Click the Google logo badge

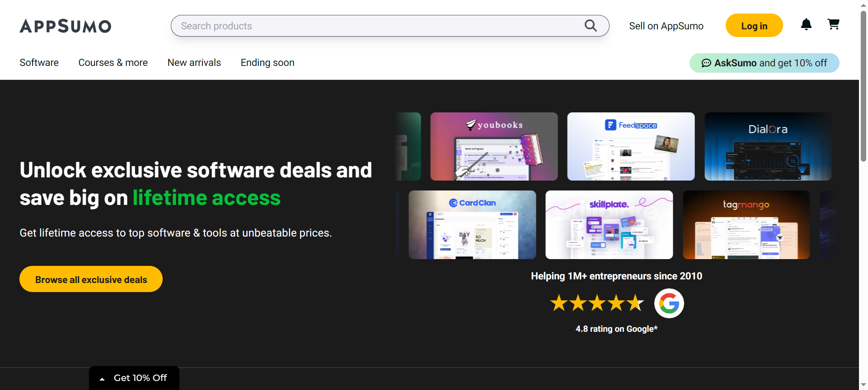pos(669,303)
